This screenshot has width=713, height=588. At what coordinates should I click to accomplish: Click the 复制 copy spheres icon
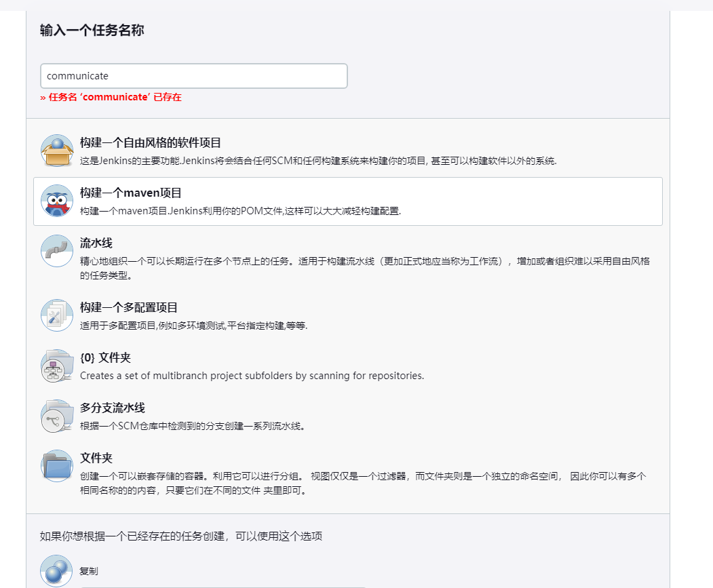point(56,570)
